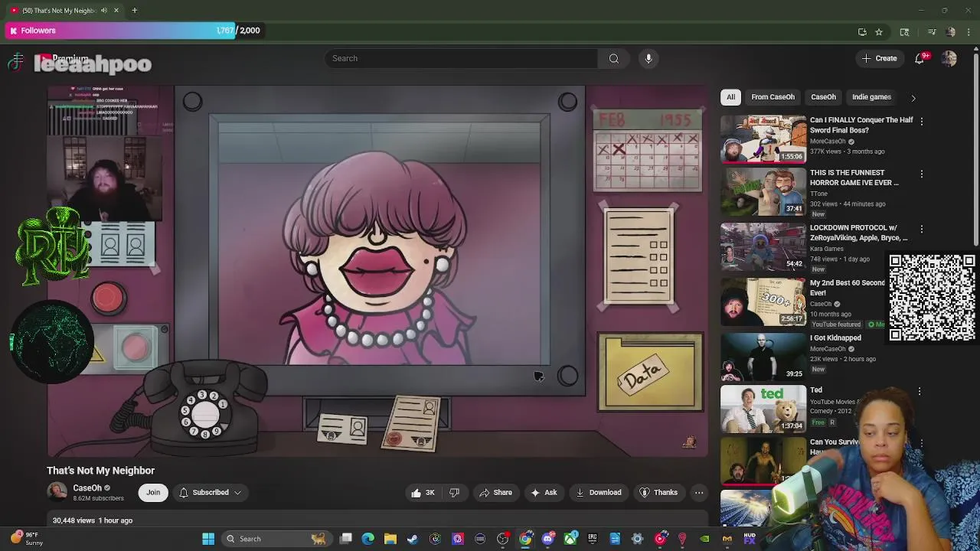
Task: Open File Explorer from taskbar
Action: click(390, 539)
